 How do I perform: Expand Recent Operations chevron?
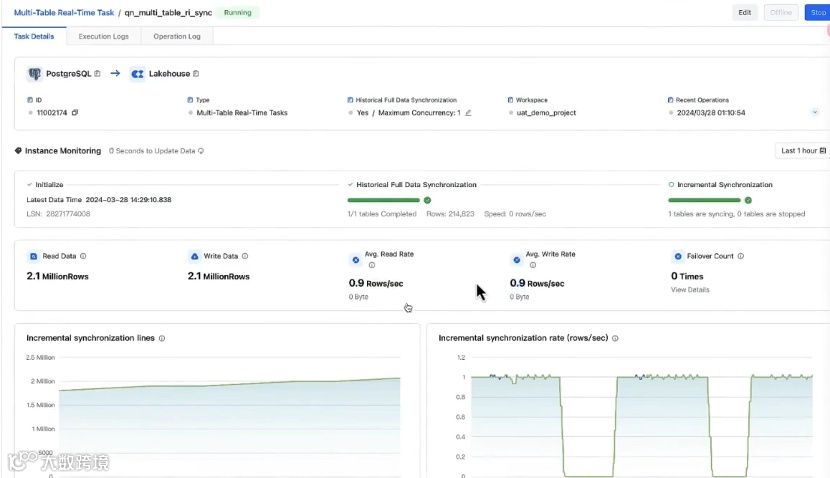(x=815, y=112)
